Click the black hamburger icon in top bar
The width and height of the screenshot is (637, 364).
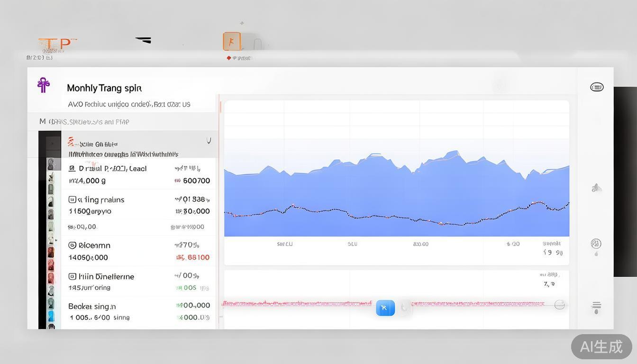tap(143, 40)
